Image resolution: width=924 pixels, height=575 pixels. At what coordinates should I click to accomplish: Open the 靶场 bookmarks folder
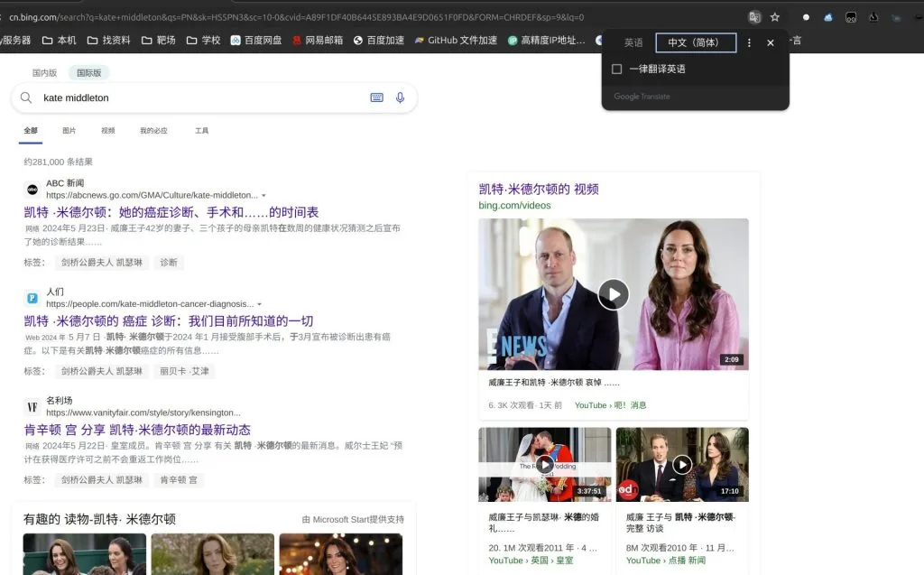pyautogui.click(x=159, y=40)
